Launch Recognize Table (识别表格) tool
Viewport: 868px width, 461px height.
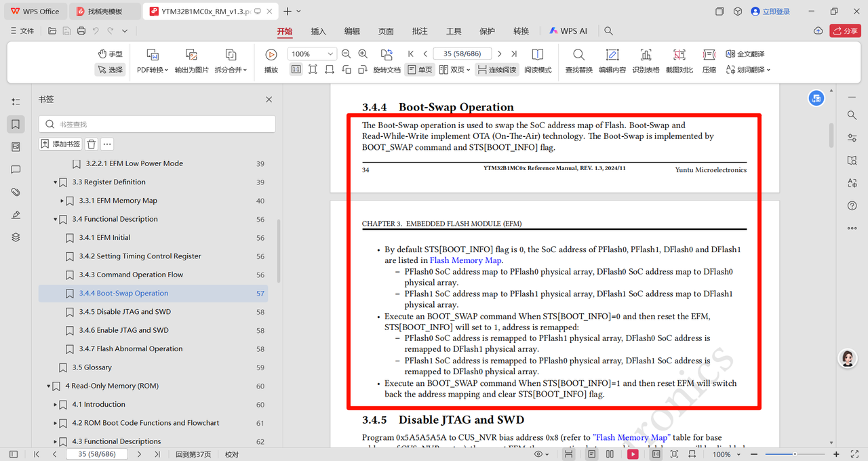coord(646,60)
